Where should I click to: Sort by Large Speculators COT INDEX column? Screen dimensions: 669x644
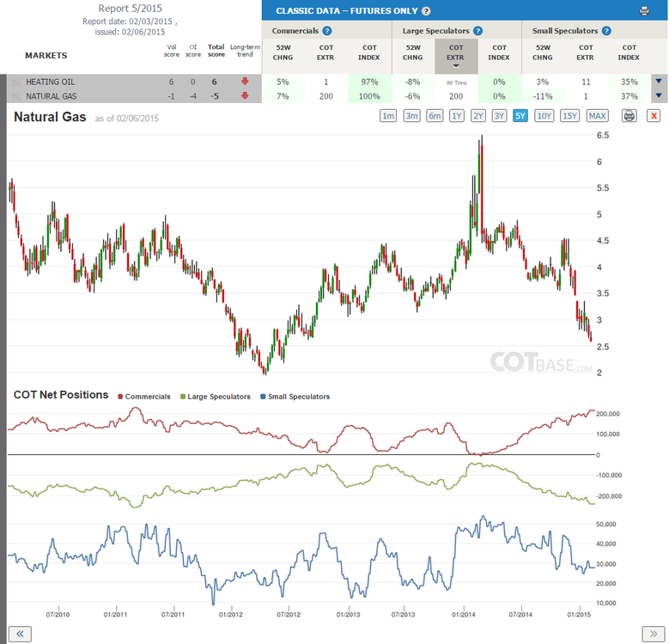(499, 52)
